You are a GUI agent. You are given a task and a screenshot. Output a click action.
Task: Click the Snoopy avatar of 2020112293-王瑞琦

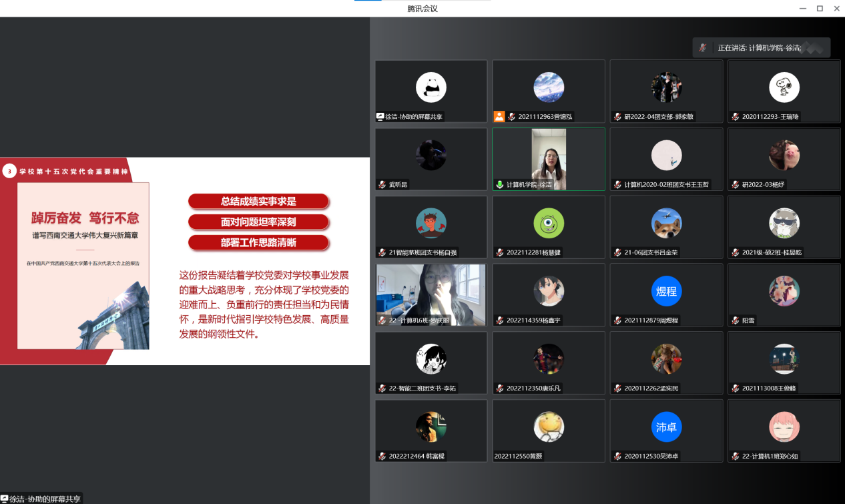(784, 87)
